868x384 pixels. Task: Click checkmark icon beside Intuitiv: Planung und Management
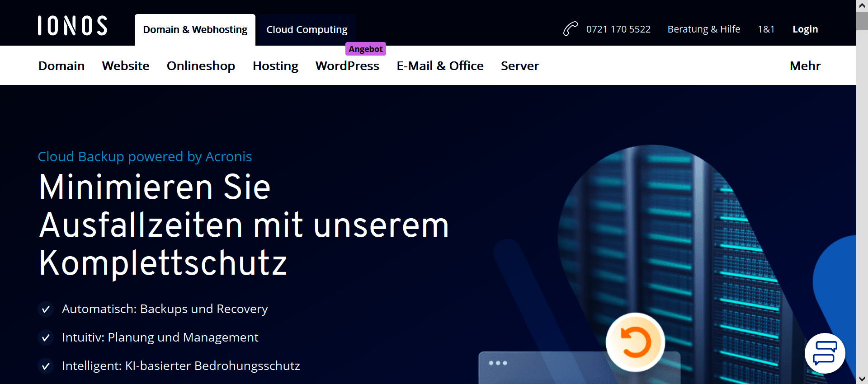pos(46,338)
